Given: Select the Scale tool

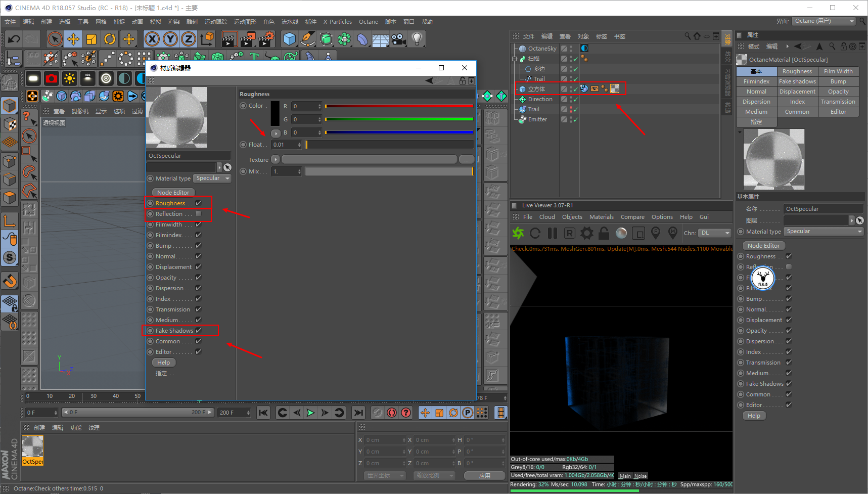Looking at the screenshot, I should tap(92, 39).
